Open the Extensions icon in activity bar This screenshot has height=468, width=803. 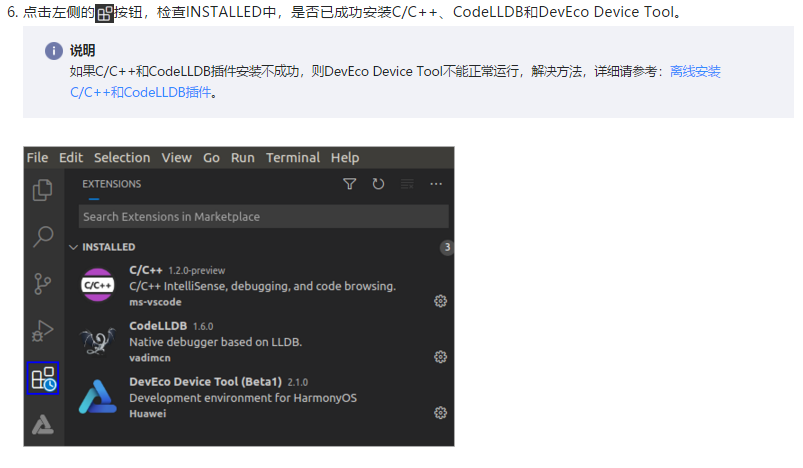coord(43,378)
